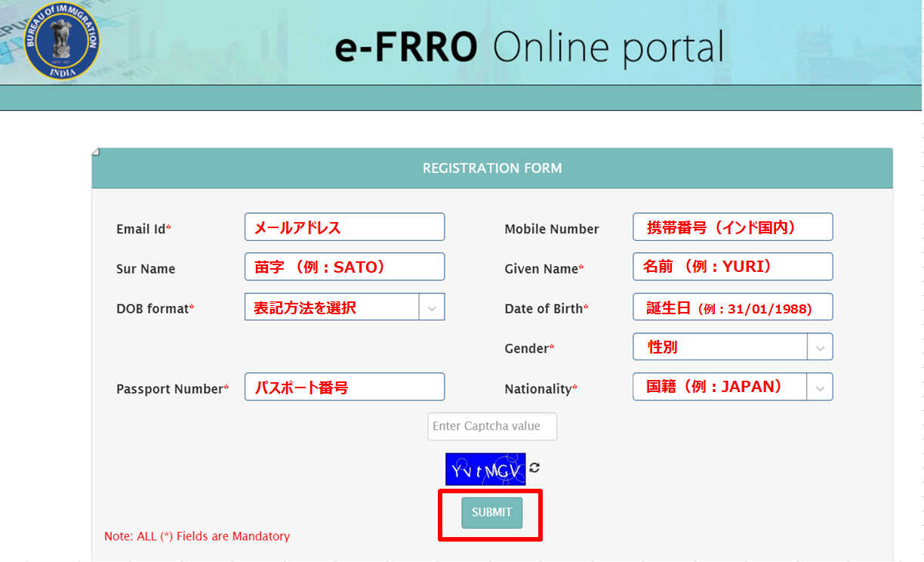The height and width of the screenshot is (562, 924).
Task: Click inside the Mobile Number field
Action: (x=732, y=227)
